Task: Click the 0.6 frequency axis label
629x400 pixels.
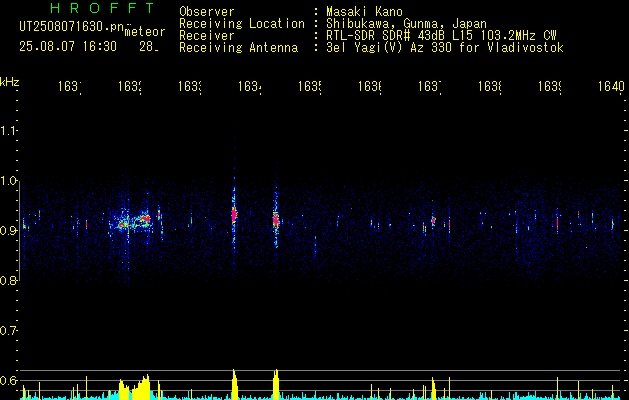Action: click(8, 380)
